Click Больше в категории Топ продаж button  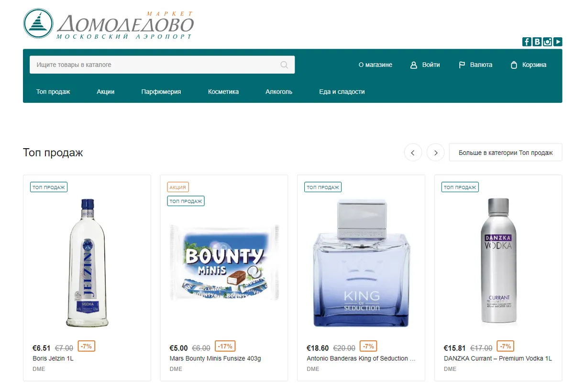pyautogui.click(x=506, y=152)
